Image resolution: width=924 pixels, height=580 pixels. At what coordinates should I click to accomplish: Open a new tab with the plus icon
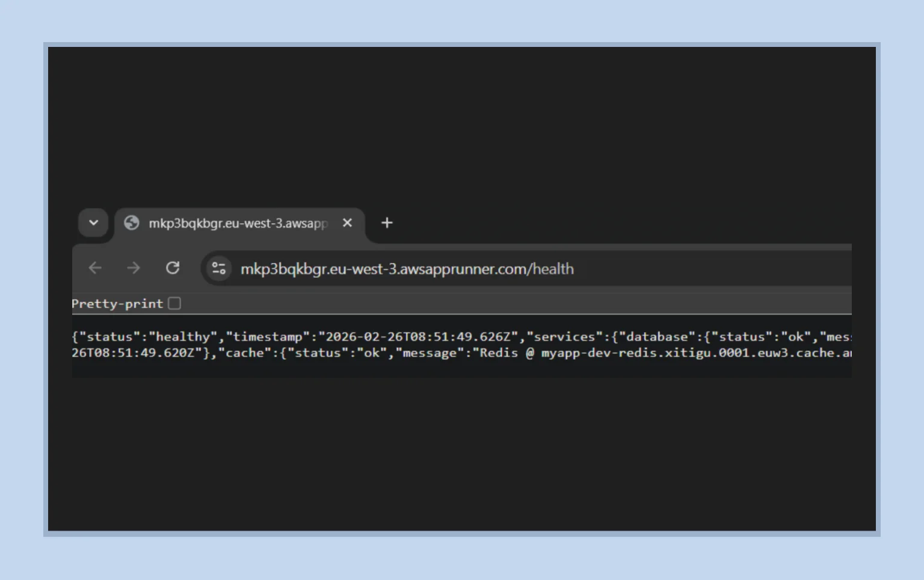(387, 223)
